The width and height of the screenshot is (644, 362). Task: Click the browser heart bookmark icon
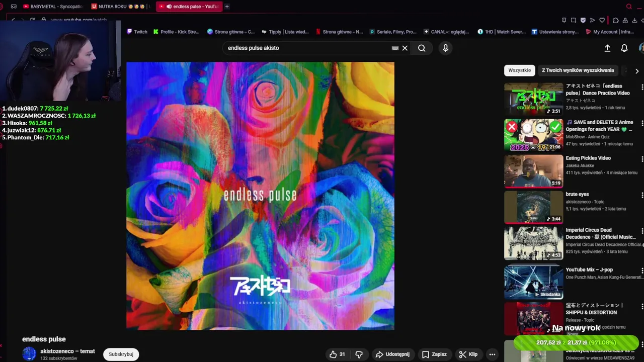602,20
